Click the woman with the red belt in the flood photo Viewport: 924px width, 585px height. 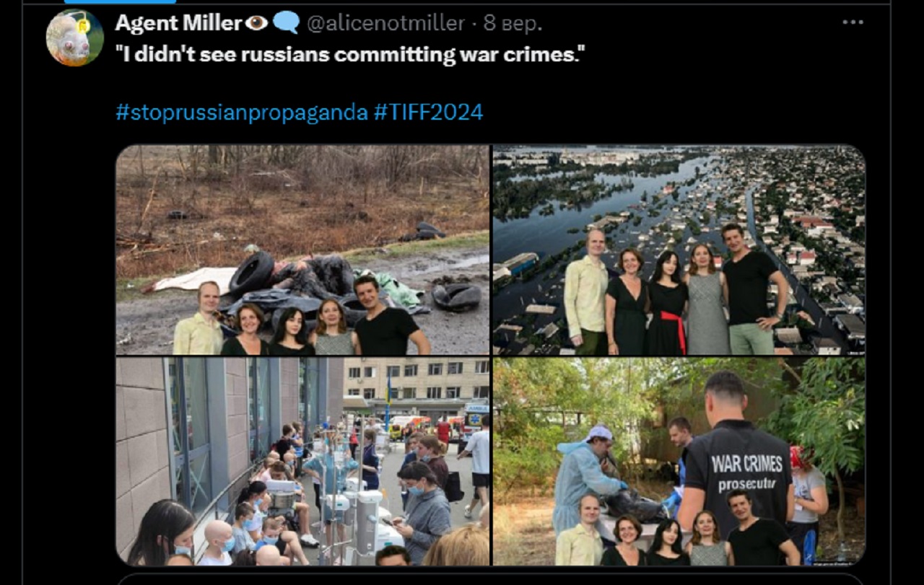[666, 303]
